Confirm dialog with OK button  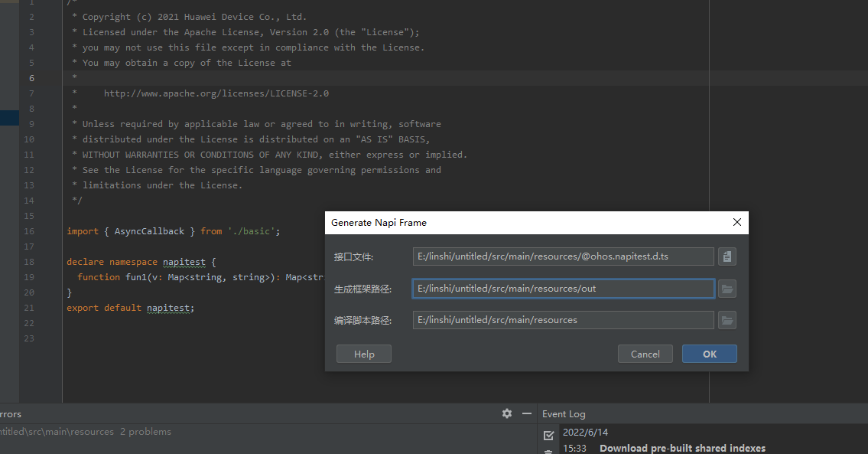[709, 354]
